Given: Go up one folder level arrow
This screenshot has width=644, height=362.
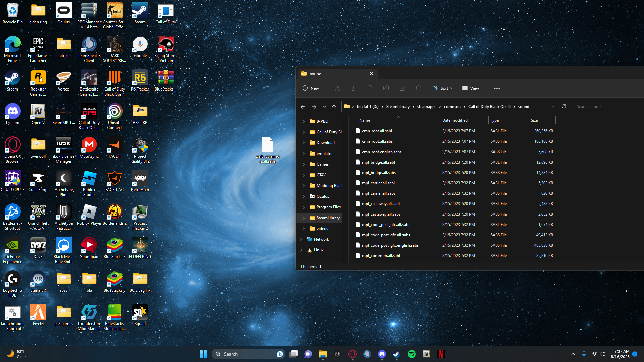Looking at the screenshot, I should click(334, 107).
